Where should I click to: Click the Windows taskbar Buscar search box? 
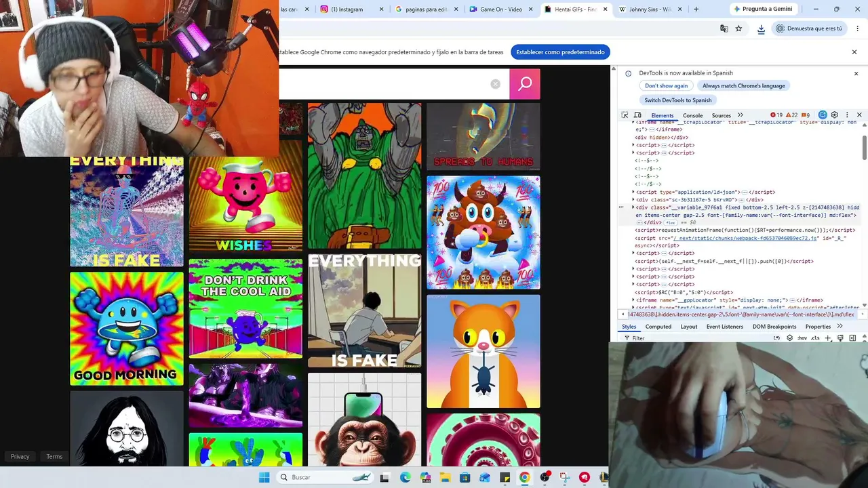click(x=325, y=477)
